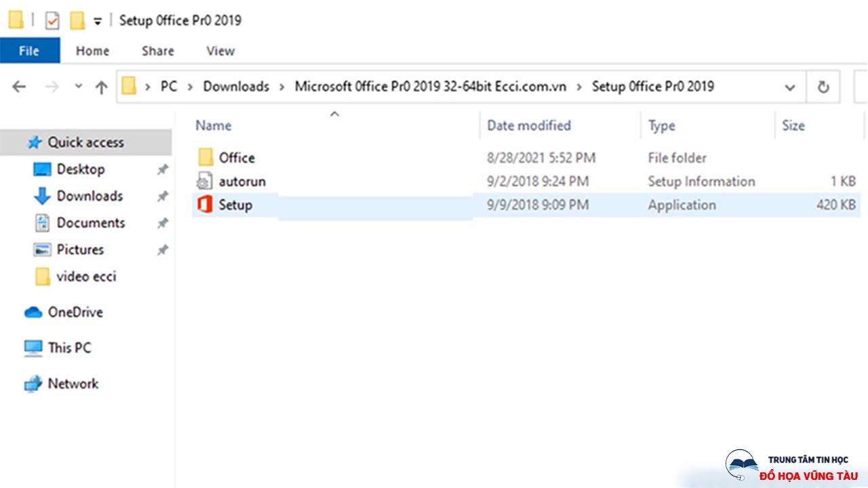Go back with the Back arrow
Screen dimensions: 868x488
(x=19, y=87)
